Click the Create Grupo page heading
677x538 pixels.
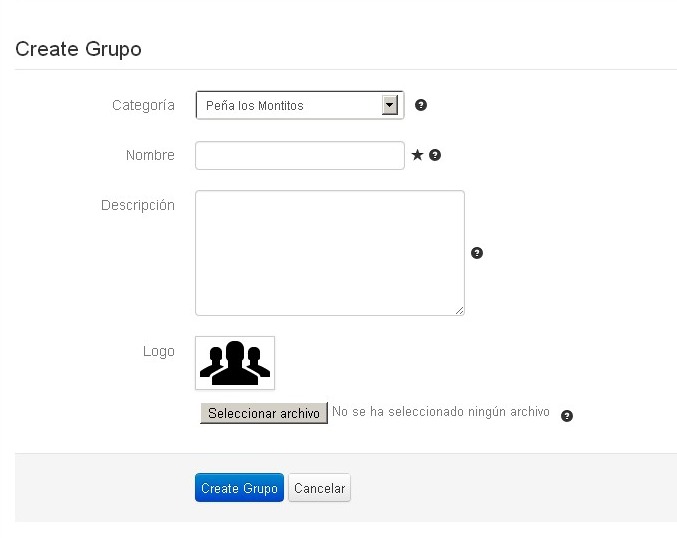(x=78, y=49)
